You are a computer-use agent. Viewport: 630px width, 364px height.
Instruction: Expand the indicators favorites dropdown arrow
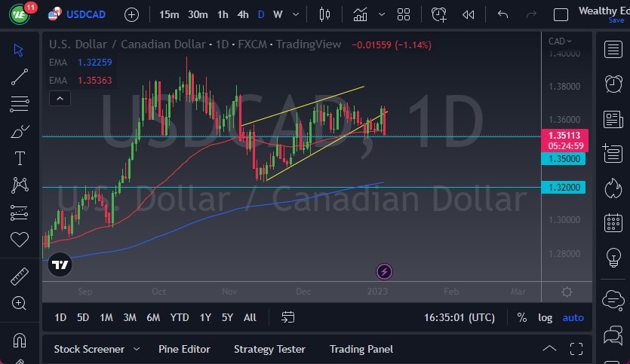(x=382, y=15)
